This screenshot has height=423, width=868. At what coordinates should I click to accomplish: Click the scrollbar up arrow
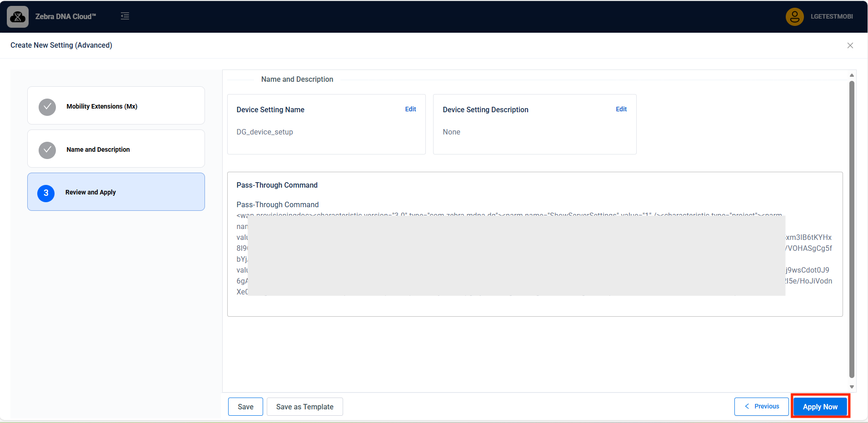tap(852, 75)
